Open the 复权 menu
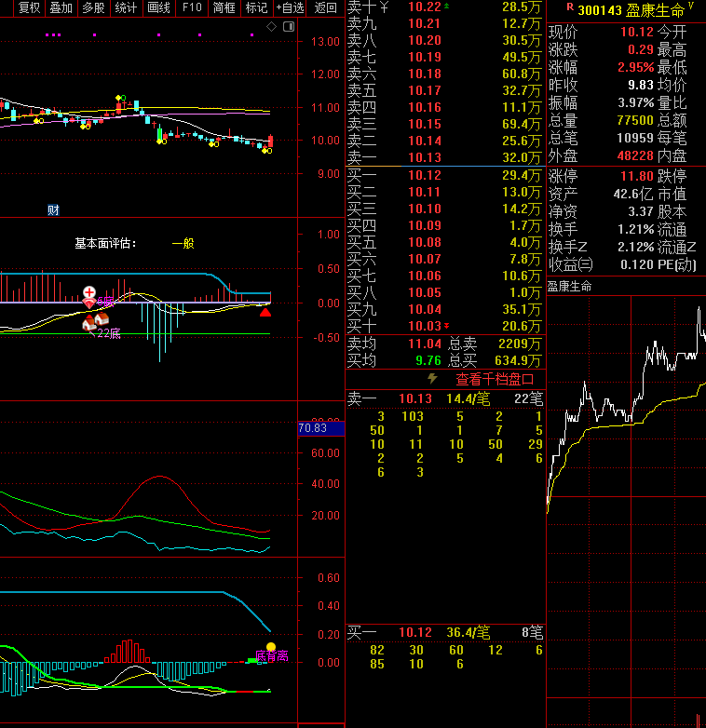This screenshot has height=728, width=706. tap(30, 8)
